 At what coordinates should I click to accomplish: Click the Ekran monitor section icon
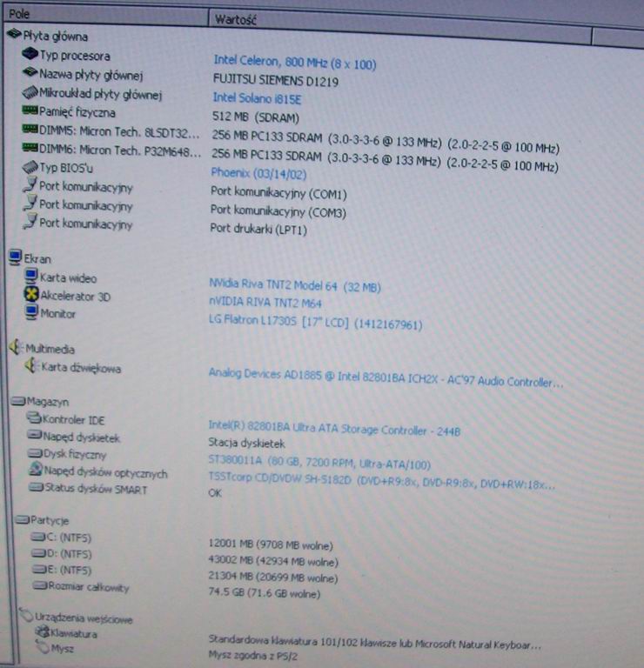pos(15,257)
